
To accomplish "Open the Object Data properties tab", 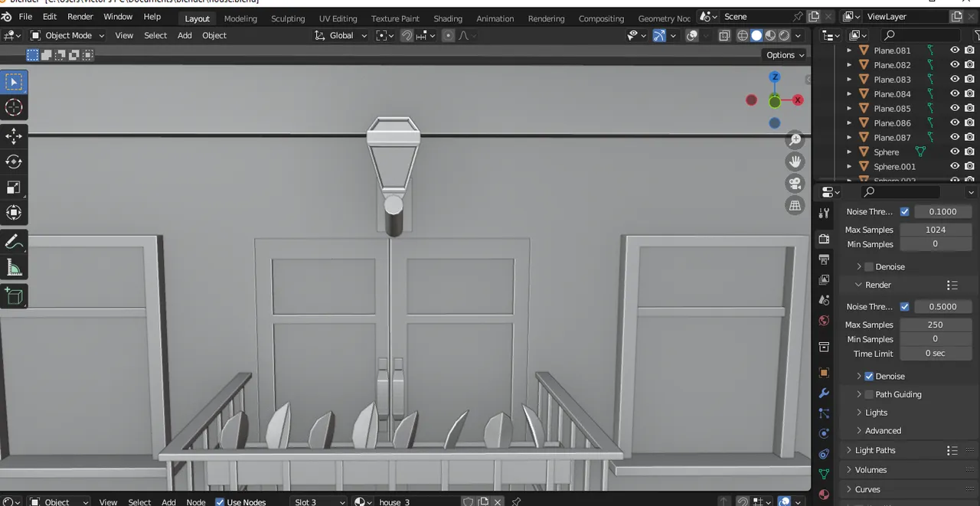I will (x=824, y=475).
